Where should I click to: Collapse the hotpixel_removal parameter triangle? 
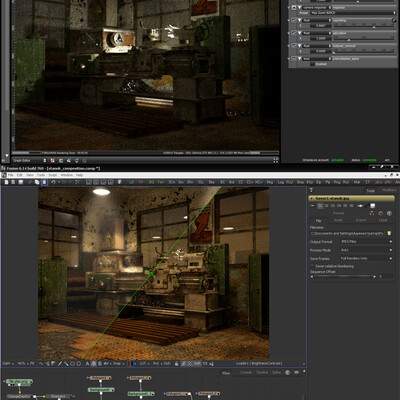click(300, 46)
